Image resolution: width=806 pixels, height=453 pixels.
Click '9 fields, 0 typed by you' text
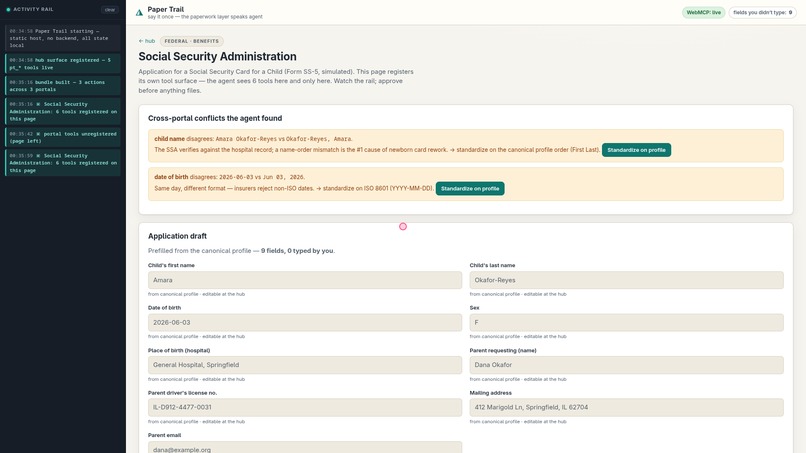[297, 251]
